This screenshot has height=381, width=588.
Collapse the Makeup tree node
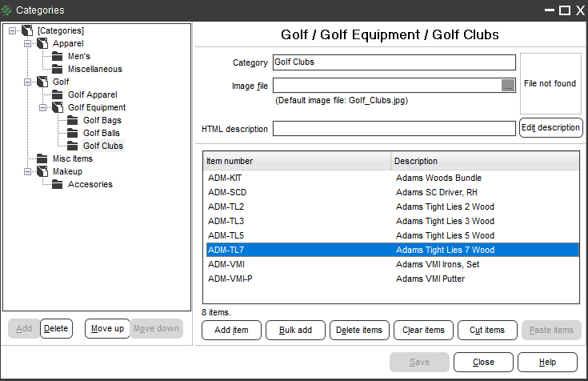(x=27, y=171)
